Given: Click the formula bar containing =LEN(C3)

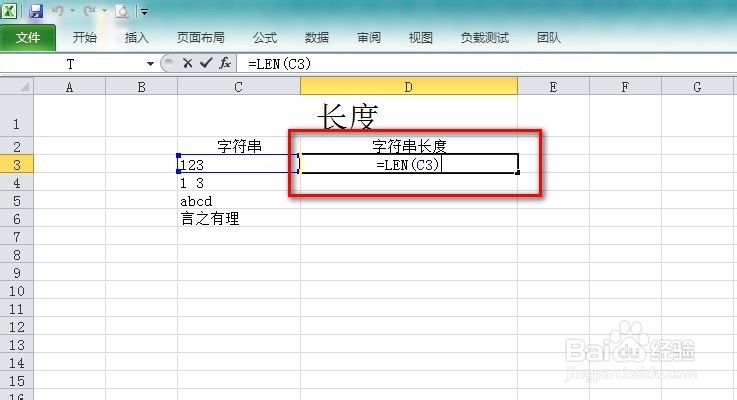Looking at the screenshot, I should [486, 63].
